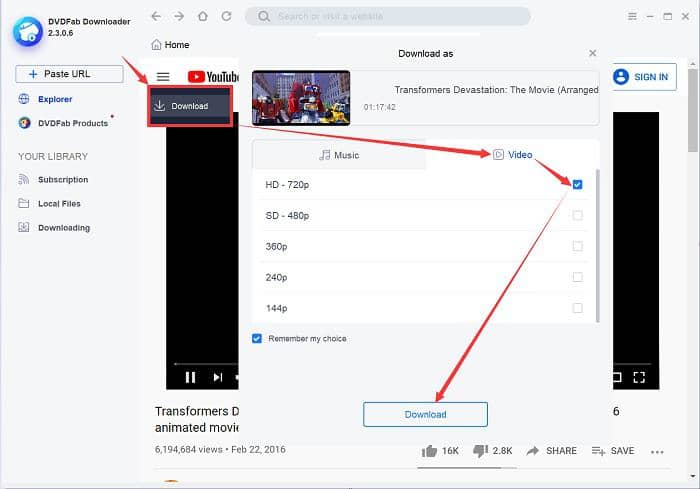Screen dimensions: 700x489
Task: Click the Paste URL button
Action: pyautogui.click(x=69, y=74)
